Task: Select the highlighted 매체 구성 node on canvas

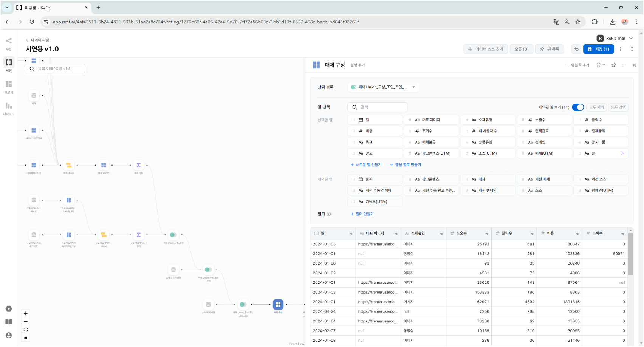Action: 278,304
